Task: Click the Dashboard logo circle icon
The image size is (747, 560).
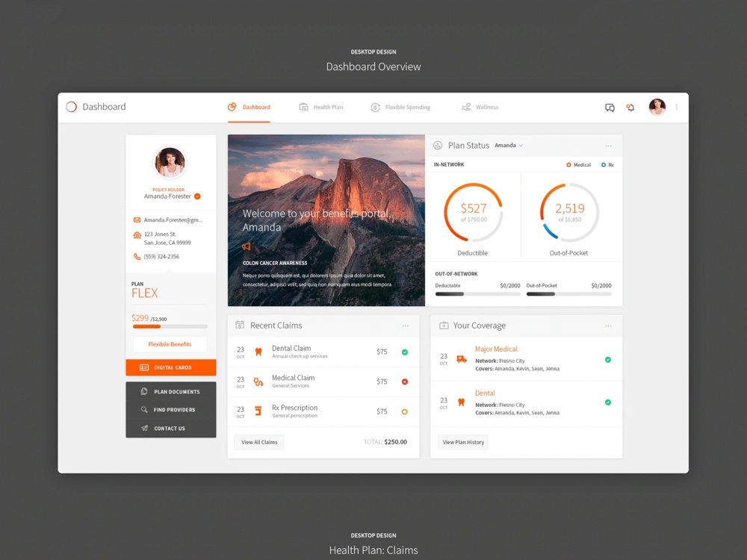Action: click(x=72, y=107)
